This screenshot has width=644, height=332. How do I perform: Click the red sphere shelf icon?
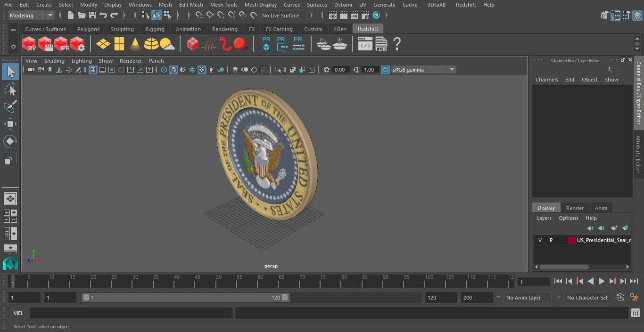[x=240, y=44]
